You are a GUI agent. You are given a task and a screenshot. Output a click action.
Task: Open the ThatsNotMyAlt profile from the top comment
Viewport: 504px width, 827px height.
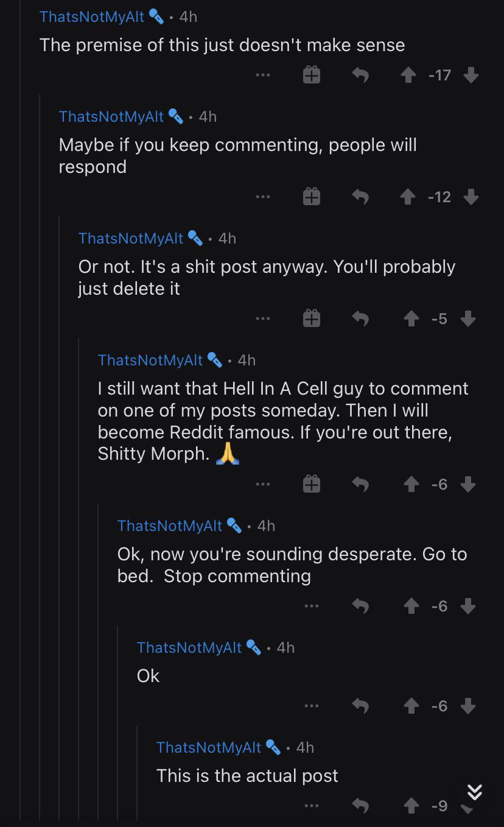(91, 16)
